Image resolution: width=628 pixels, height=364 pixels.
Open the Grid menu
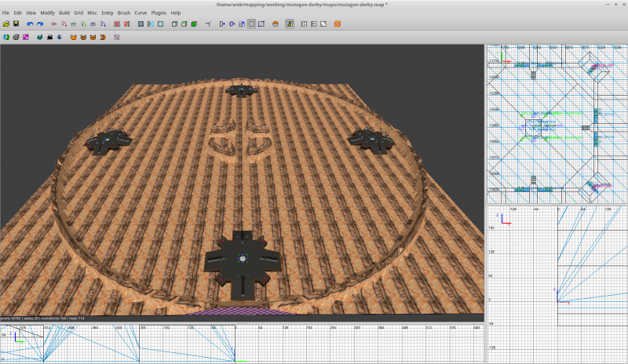tap(78, 13)
